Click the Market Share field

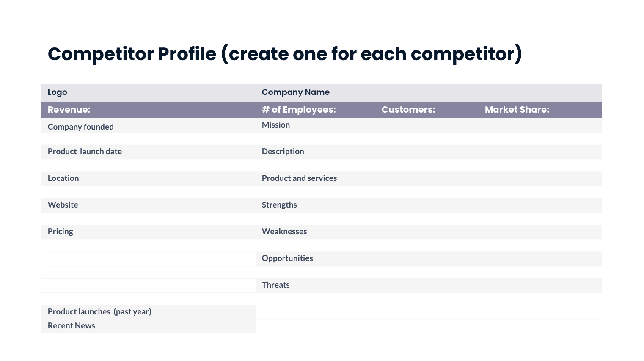[517, 110]
